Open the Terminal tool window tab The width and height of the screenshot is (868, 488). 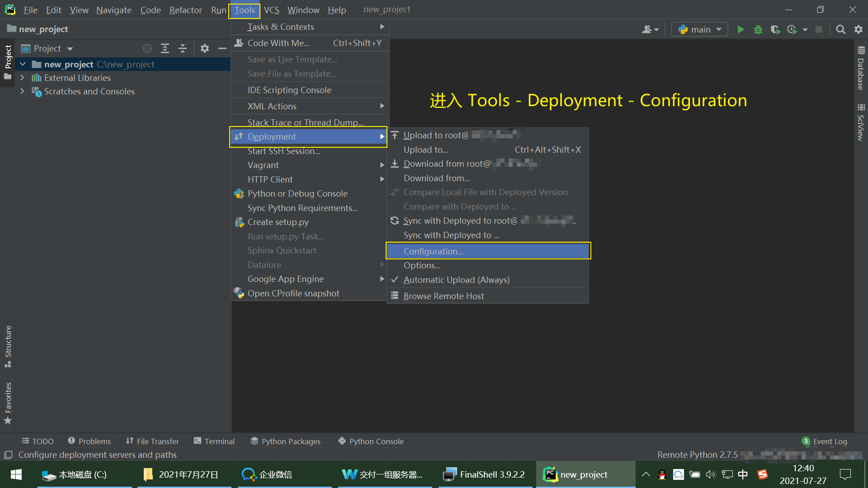(214, 441)
